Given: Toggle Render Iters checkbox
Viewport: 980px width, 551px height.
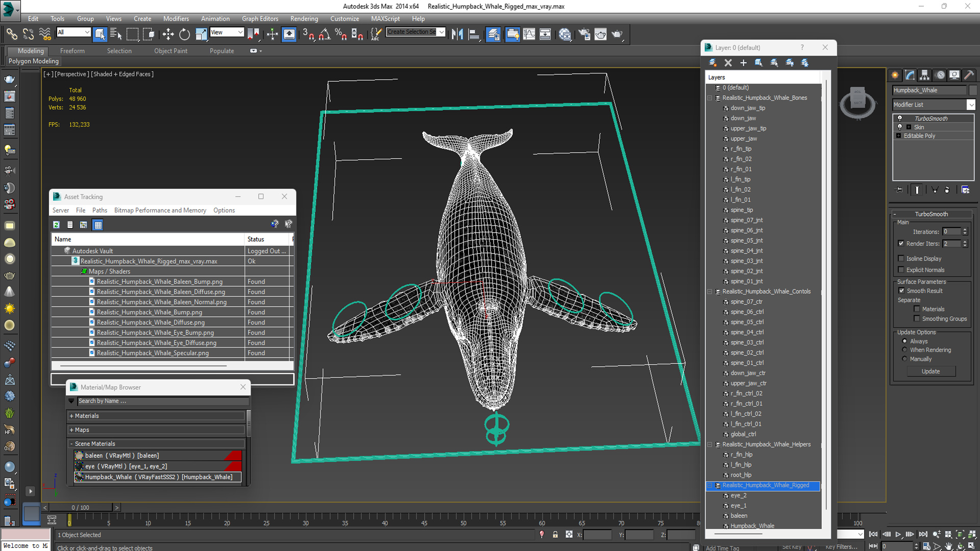Looking at the screenshot, I should pos(901,243).
